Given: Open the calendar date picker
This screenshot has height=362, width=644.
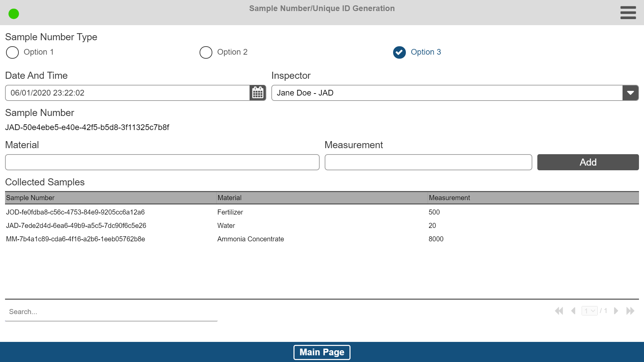Looking at the screenshot, I should point(258,93).
